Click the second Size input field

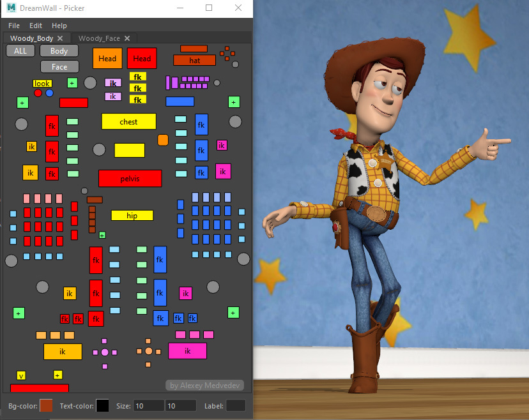pyautogui.click(x=181, y=406)
